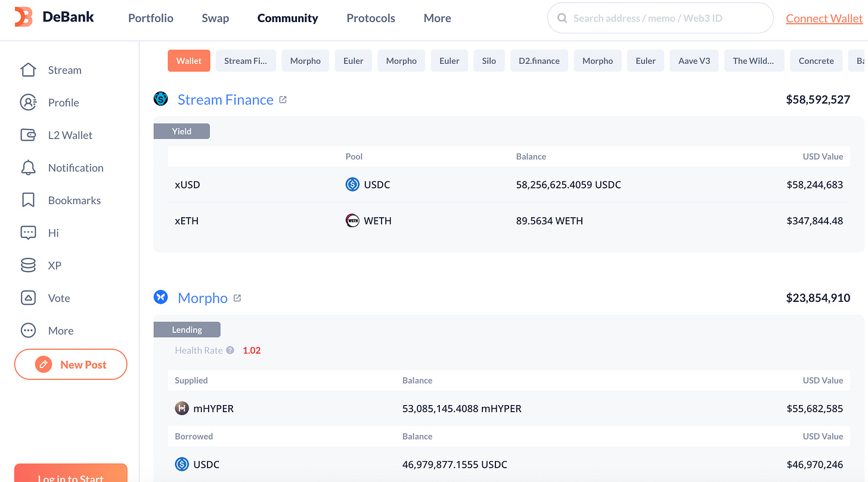The width and height of the screenshot is (868, 482).
Task: Click the Stream Finance protocol logo
Action: (161, 99)
